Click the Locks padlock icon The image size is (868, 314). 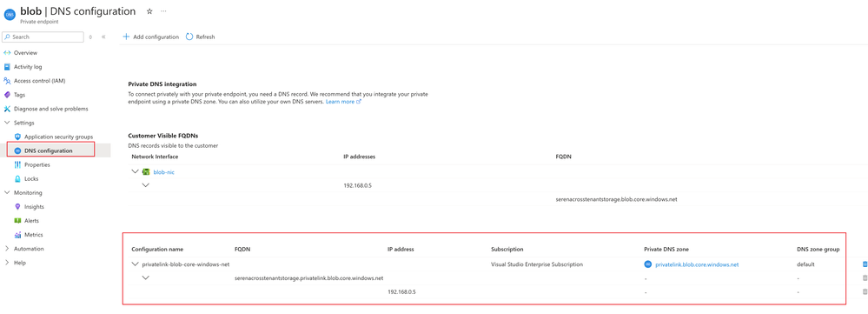pos(17,179)
